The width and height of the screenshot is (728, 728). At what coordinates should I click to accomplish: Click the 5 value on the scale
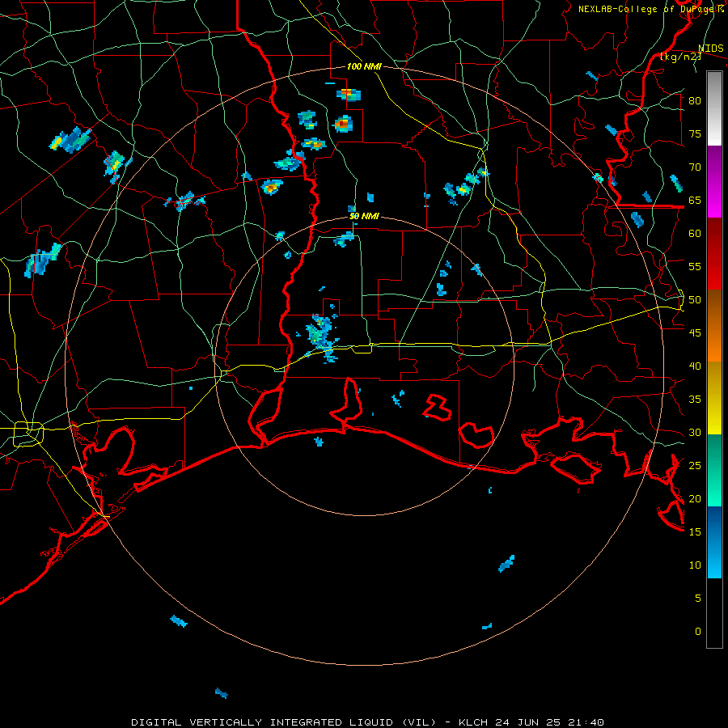tap(698, 599)
